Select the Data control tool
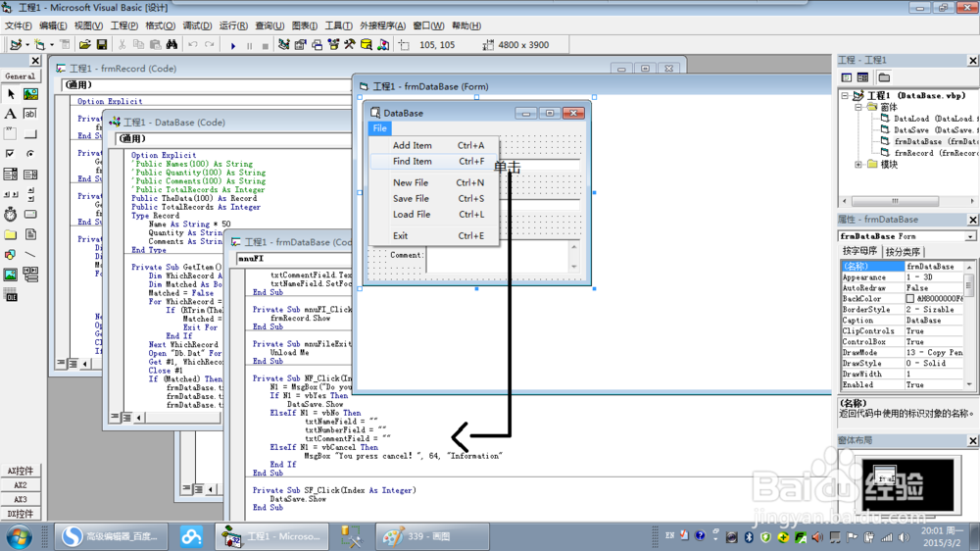 point(30,275)
